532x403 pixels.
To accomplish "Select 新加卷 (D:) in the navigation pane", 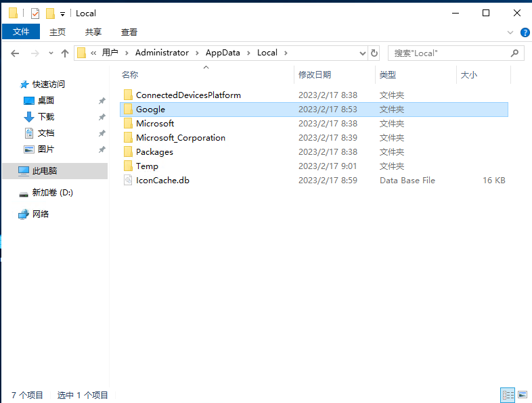I will point(52,193).
